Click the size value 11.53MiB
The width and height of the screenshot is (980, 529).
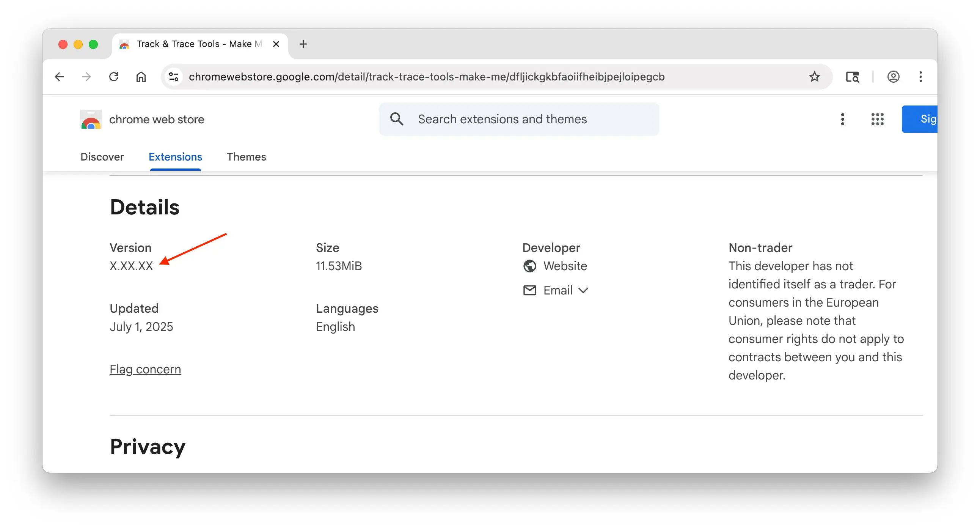(339, 266)
